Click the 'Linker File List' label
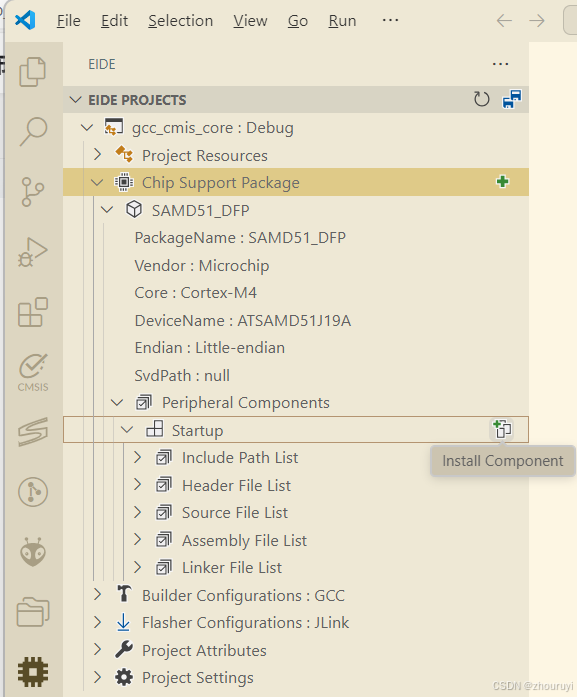The height and width of the screenshot is (697, 577). pos(232,568)
